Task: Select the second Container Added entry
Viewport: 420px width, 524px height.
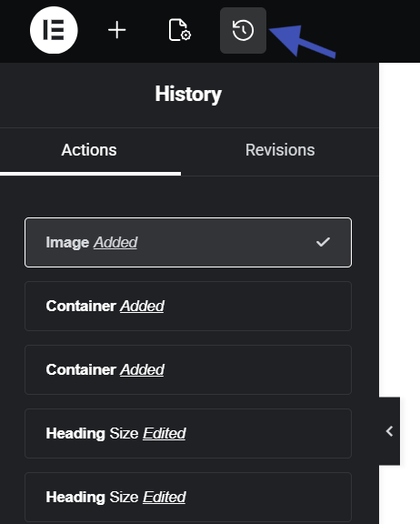Action: tap(188, 369)
